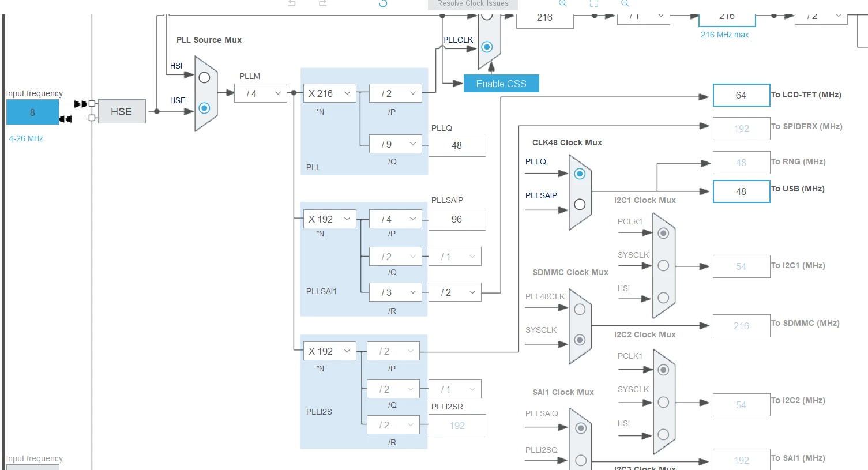The height and width of the screenshot is (470, 868).
Task: Click the To LCD-TFT value box showing 64
Action: point(741,95)
